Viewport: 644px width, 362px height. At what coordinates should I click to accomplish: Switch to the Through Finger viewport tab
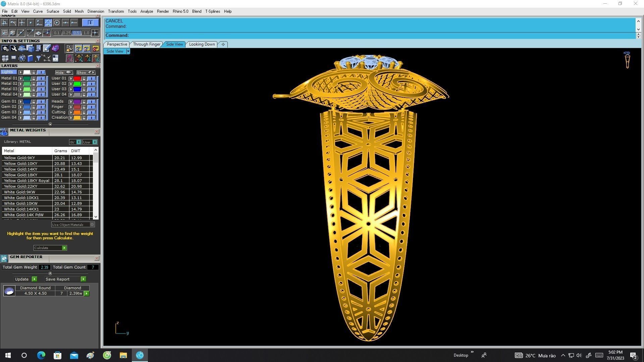147,44
